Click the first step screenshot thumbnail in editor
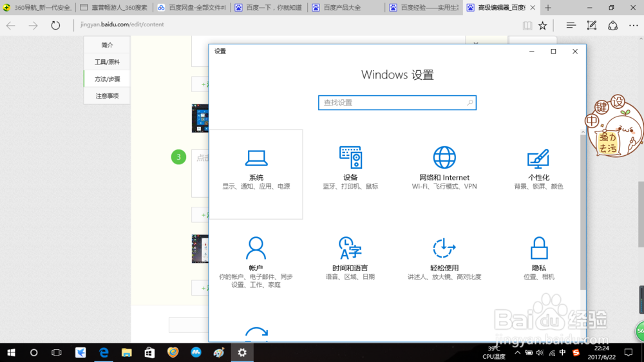 point(200,119)
